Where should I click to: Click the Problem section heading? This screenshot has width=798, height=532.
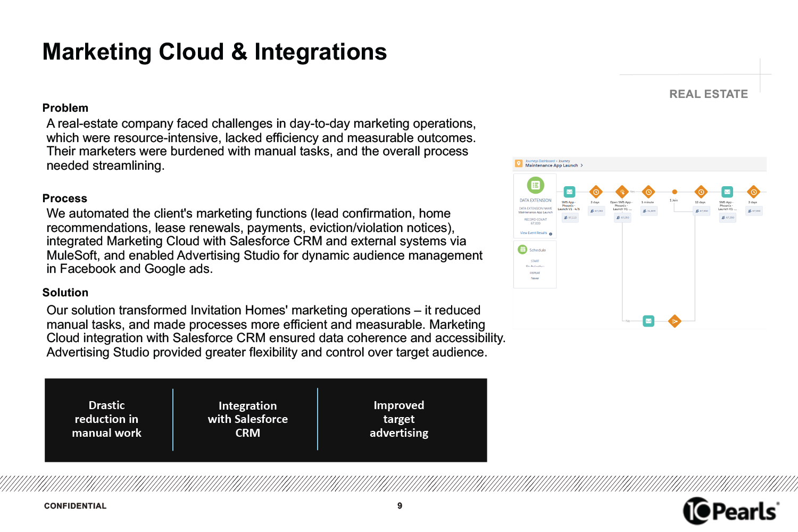tap(65, 108)
